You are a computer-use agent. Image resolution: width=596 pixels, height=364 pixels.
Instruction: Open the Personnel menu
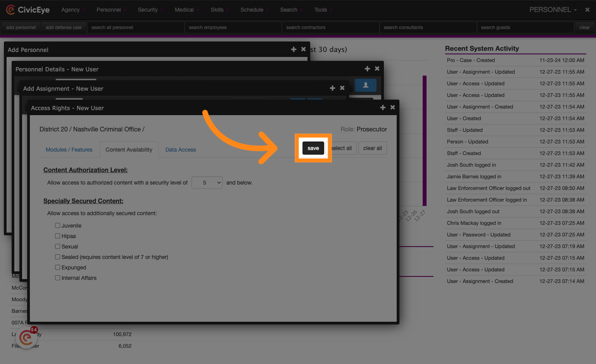pos(111,10)
